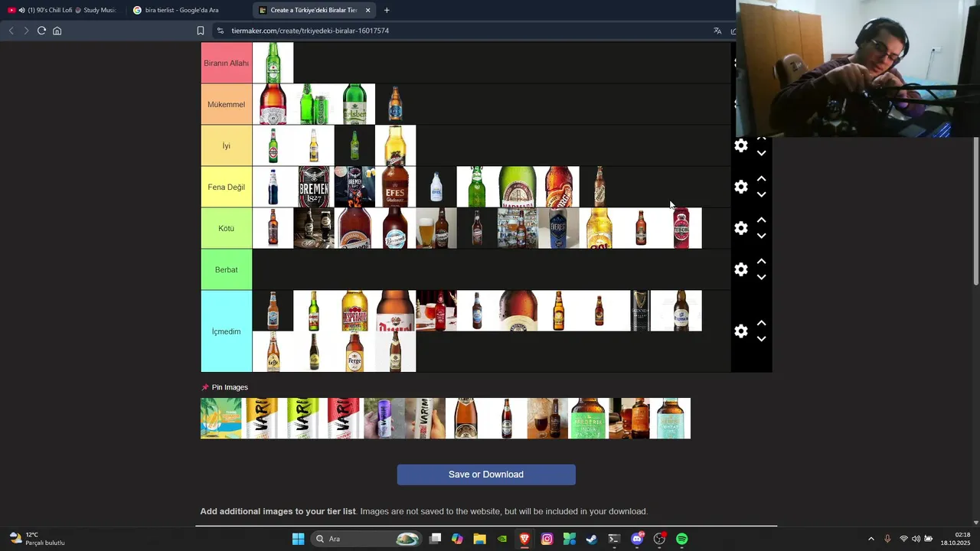Move İçmedim tier up with arrow

point(761,323)
